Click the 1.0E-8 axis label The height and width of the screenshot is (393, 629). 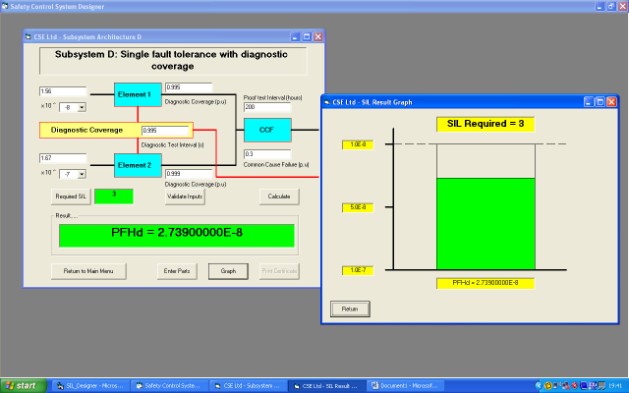358,144
